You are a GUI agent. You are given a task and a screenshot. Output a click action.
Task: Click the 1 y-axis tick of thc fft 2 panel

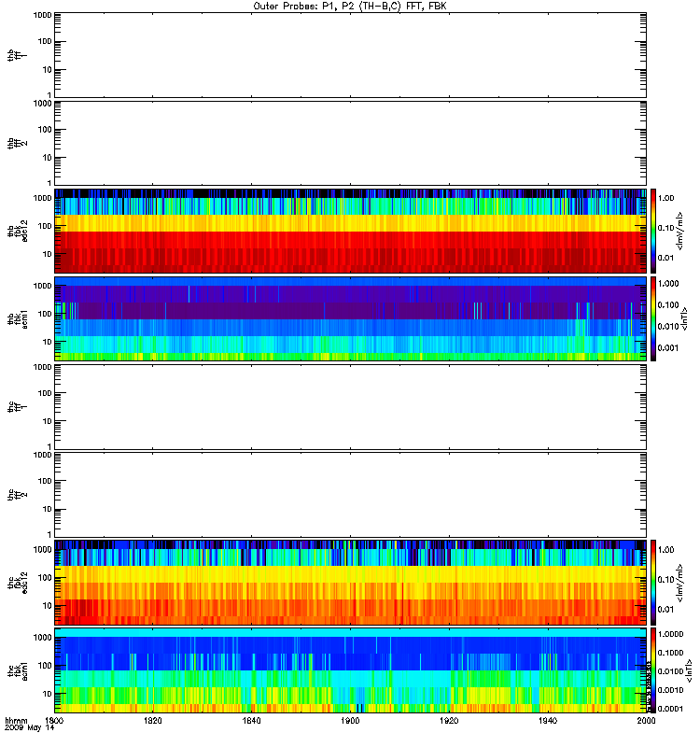point(49,534)
